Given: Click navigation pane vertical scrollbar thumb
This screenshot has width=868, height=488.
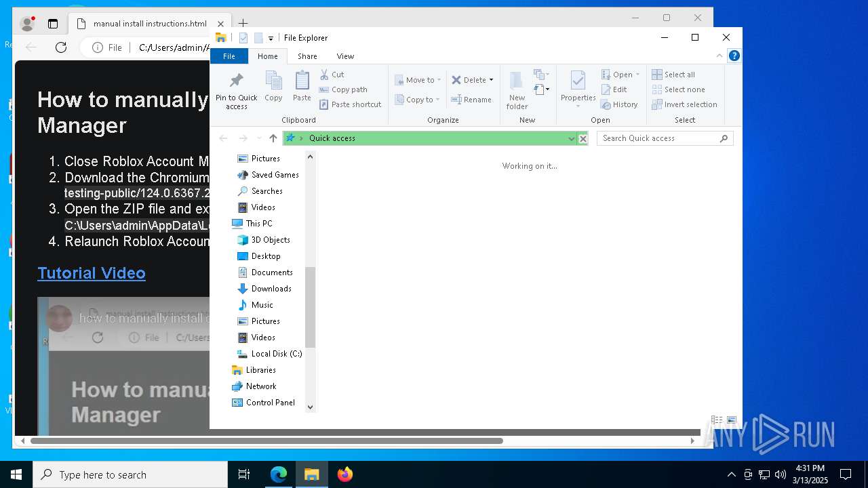Looking at the screenshot, I should click(x=311, y=307).
